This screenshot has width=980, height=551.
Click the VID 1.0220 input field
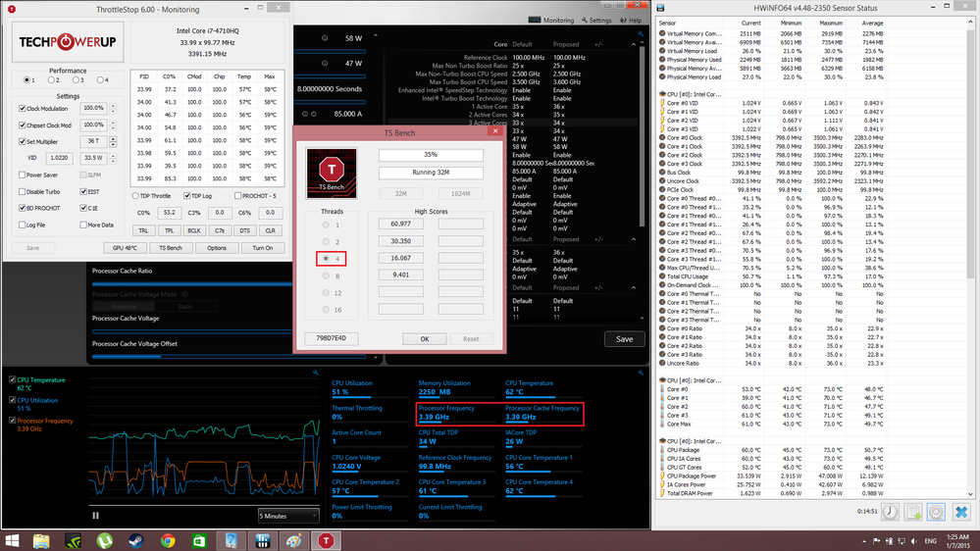pos(60,158)
